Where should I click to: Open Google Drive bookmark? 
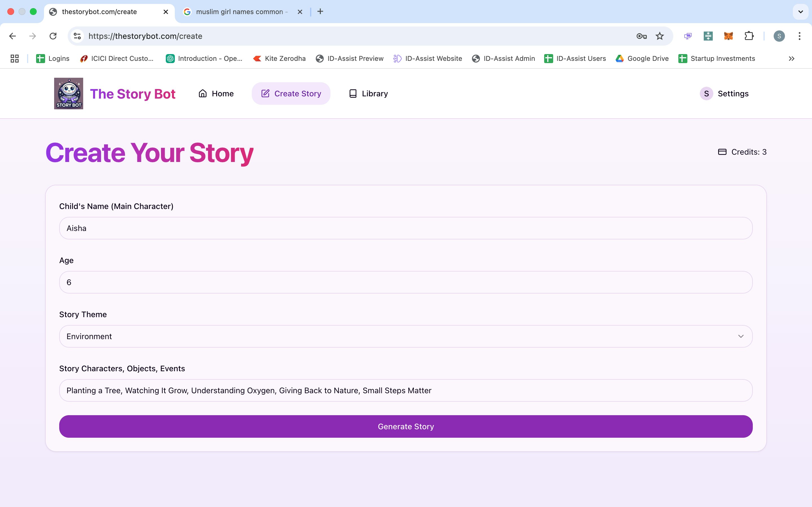(642, 59)
